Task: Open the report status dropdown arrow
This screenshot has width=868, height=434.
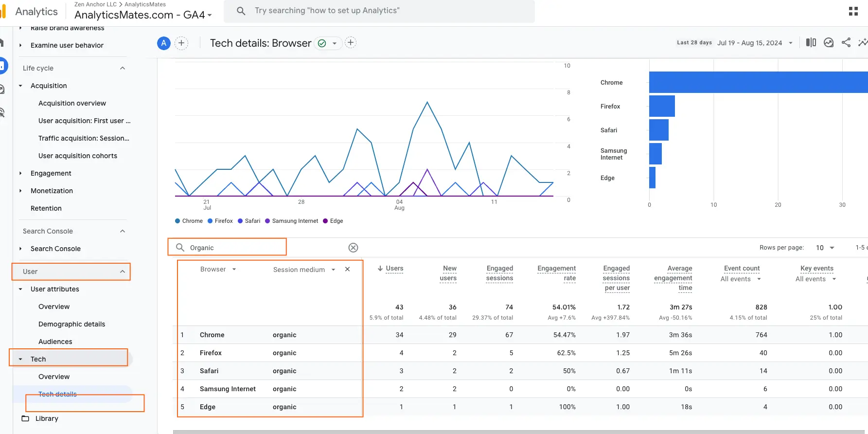Action: [x=335, y=43]
